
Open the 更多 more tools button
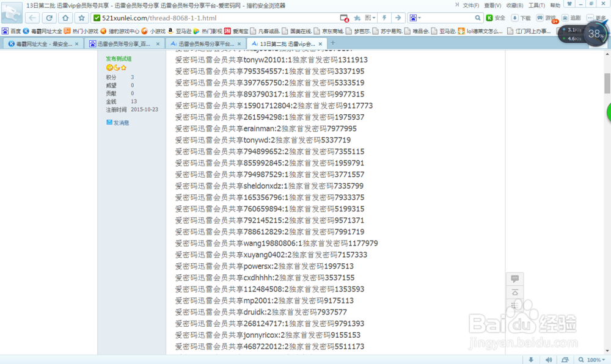(x=596, y=18)
